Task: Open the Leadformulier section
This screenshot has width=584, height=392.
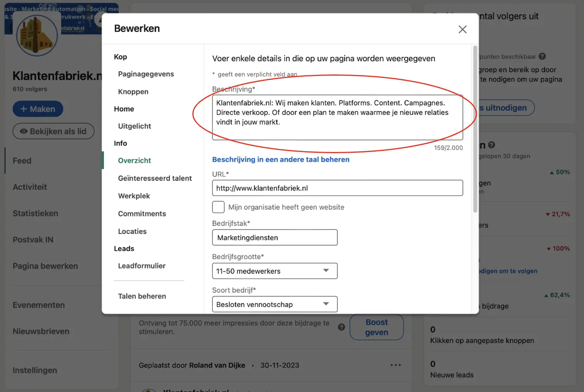Action: [x=142, y=266]
